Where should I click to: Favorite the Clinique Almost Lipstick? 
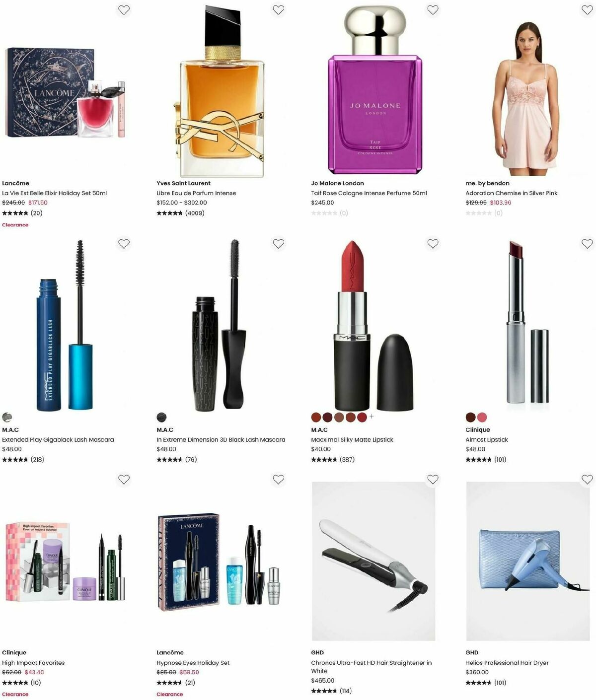[x=587, y=244]
